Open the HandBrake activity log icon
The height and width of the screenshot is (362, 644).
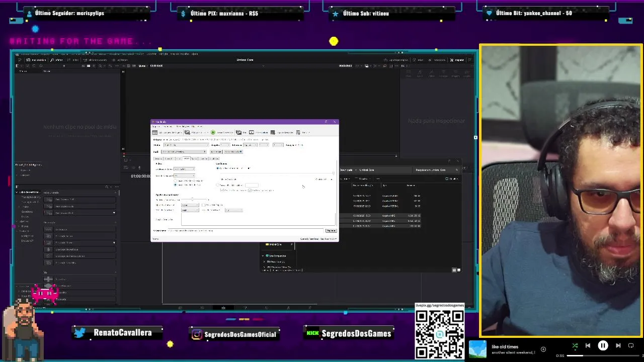tap(273, 132)
